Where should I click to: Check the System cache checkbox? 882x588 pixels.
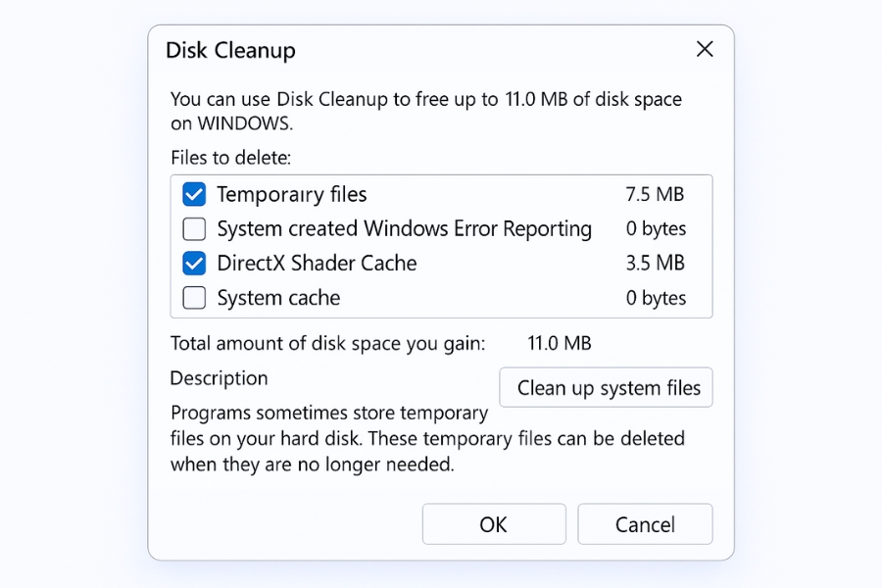193,297
